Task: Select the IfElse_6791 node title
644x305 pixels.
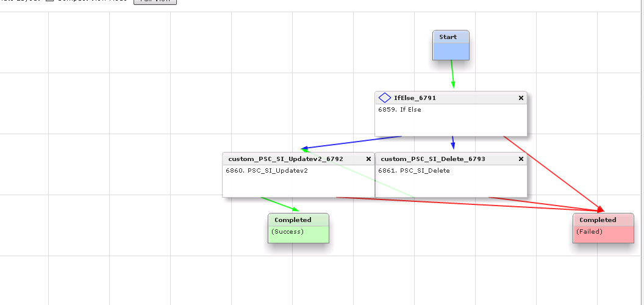Action: tap(415, 98)
